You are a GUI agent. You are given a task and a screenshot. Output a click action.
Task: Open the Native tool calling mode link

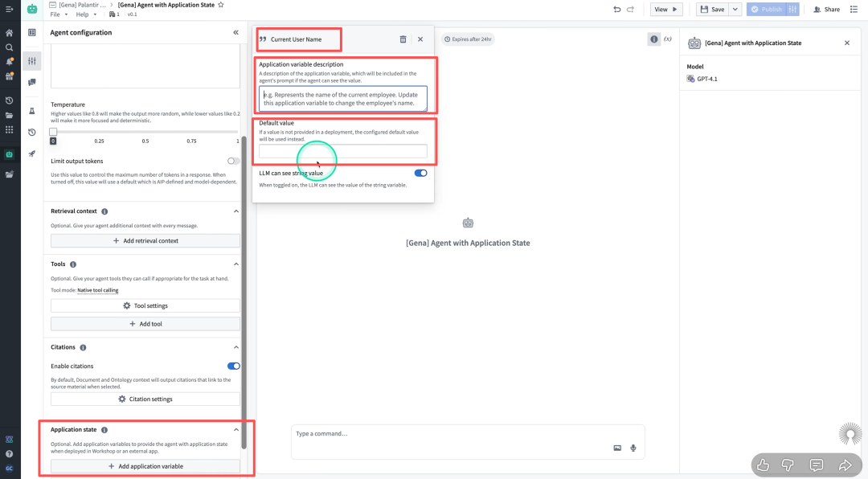click(x=98, y=290)
